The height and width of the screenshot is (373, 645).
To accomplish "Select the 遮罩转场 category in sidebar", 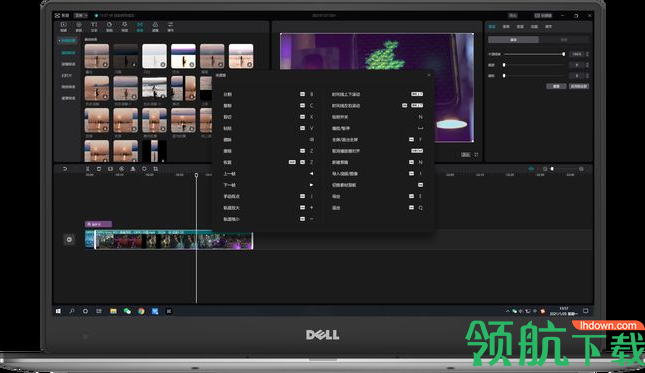I will click(68, 98).
